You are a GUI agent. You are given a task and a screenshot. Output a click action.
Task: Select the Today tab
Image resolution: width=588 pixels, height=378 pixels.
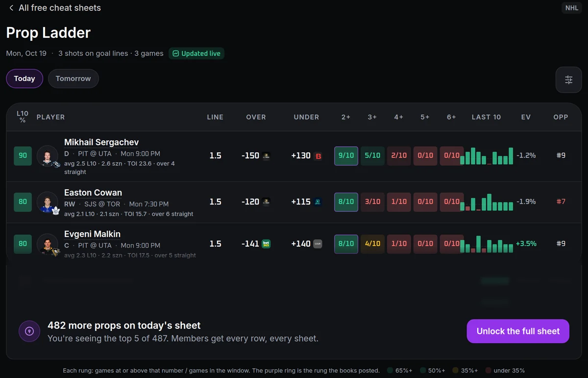(24, 78)
